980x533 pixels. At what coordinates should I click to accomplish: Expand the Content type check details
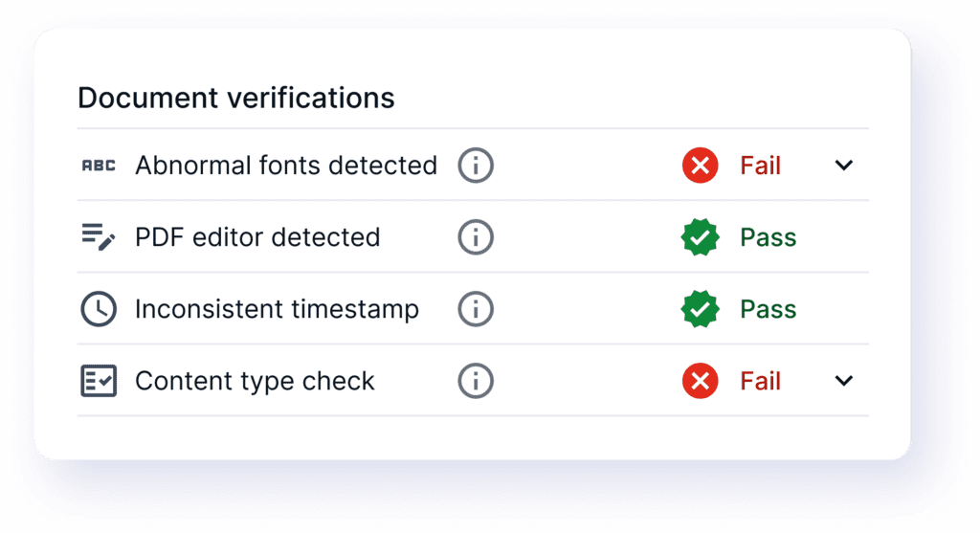tap(843, 381)
